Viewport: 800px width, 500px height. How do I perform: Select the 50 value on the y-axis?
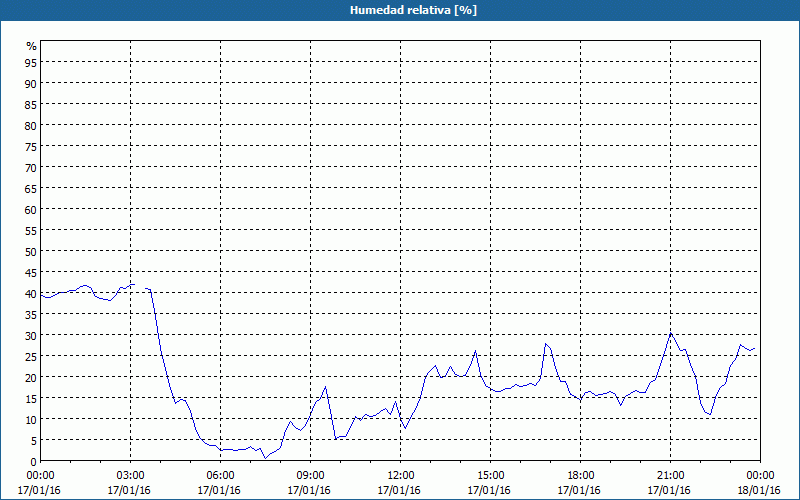click(x=31, y=251)
